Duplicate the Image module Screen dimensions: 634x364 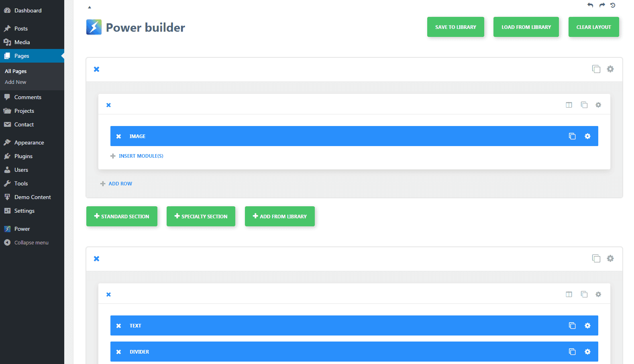tap(572, 136)
